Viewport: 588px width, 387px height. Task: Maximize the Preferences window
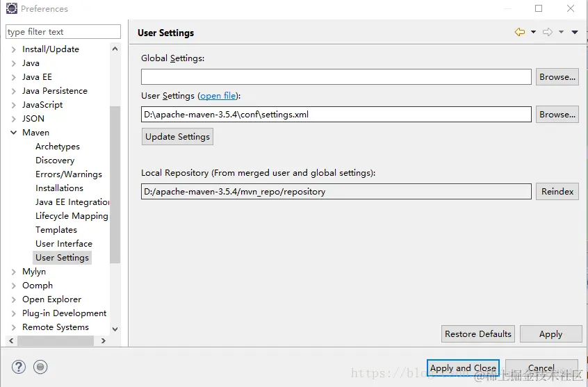[539, 8]
